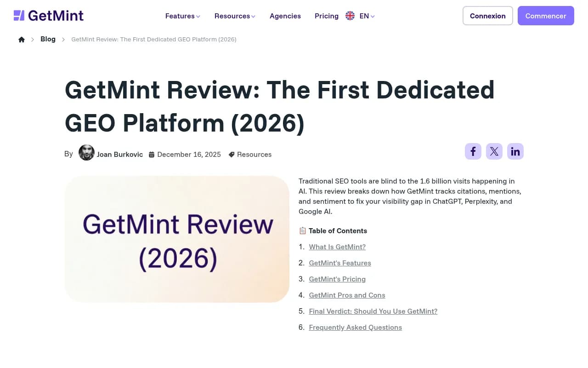The image size is (588, 368).
Task: Click the home breadcrumb icon
Action: [22, 40]
